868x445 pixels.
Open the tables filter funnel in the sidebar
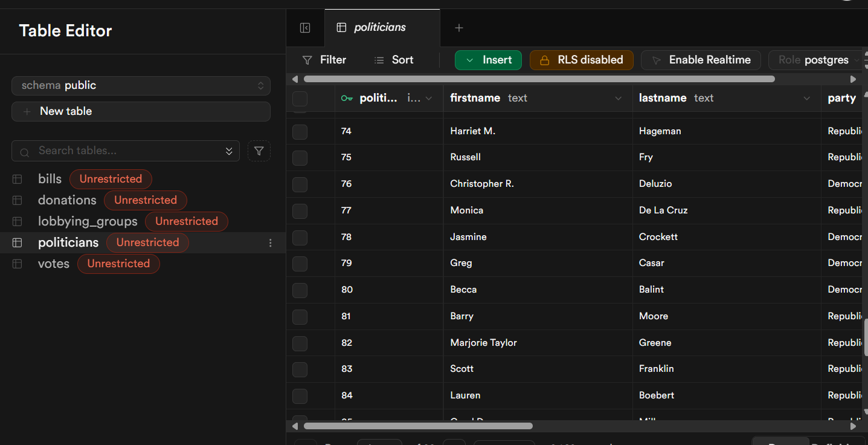click(259, 151)
